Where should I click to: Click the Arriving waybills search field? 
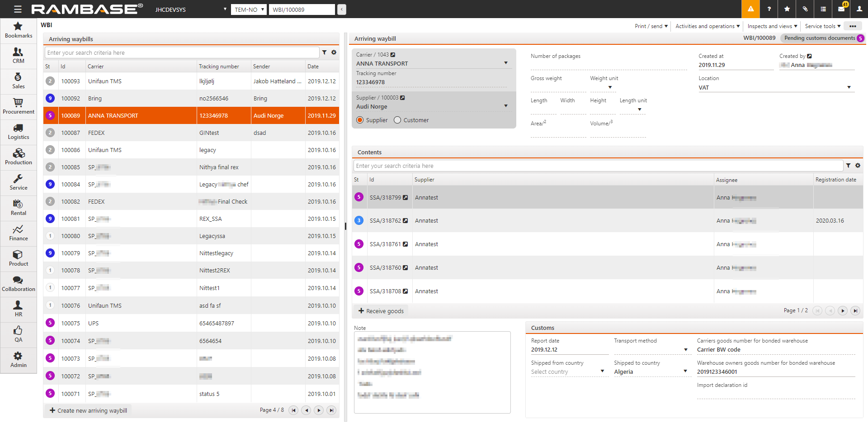tap(182, 52)
